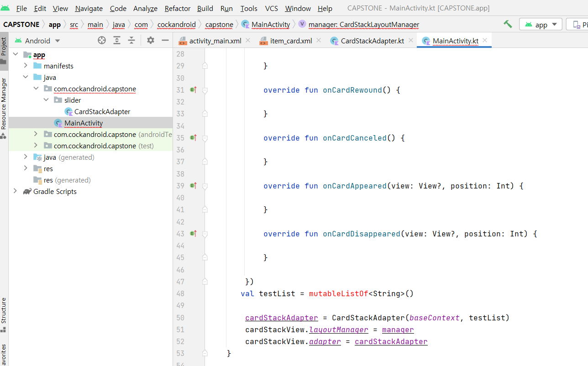Fold onCardDisappeared function at line 43
Image resolution: width=588 pixels, height=366 pixels.
205,234
